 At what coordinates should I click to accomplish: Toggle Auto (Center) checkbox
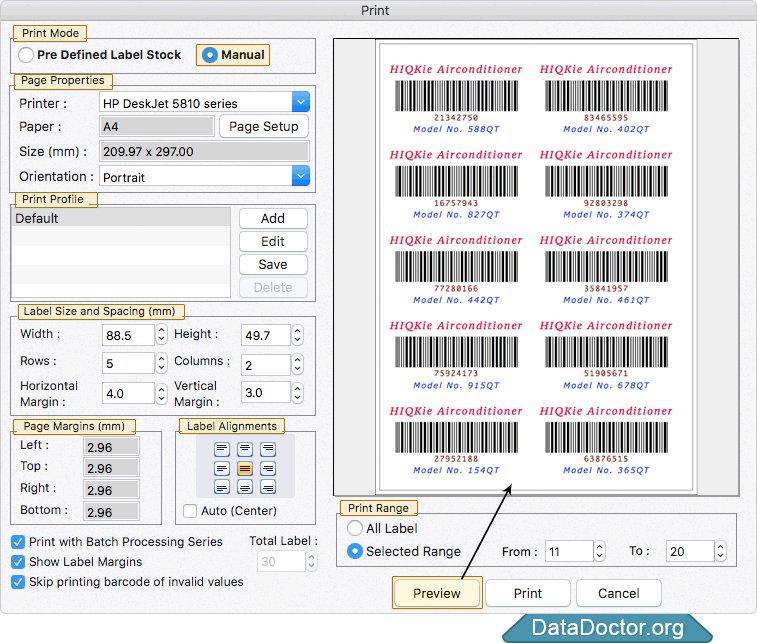coord(190,511)
